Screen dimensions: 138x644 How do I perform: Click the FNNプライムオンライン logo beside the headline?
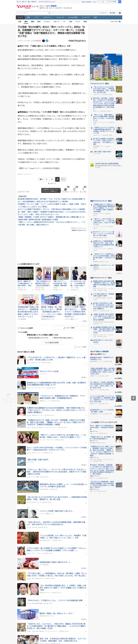77,41
